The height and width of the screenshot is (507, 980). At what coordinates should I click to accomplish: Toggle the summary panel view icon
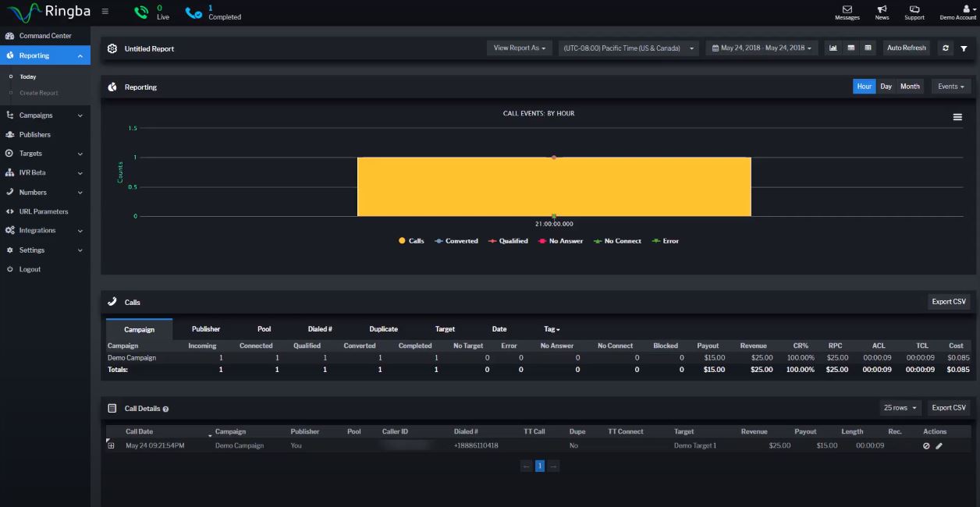(x=850, y=48)
